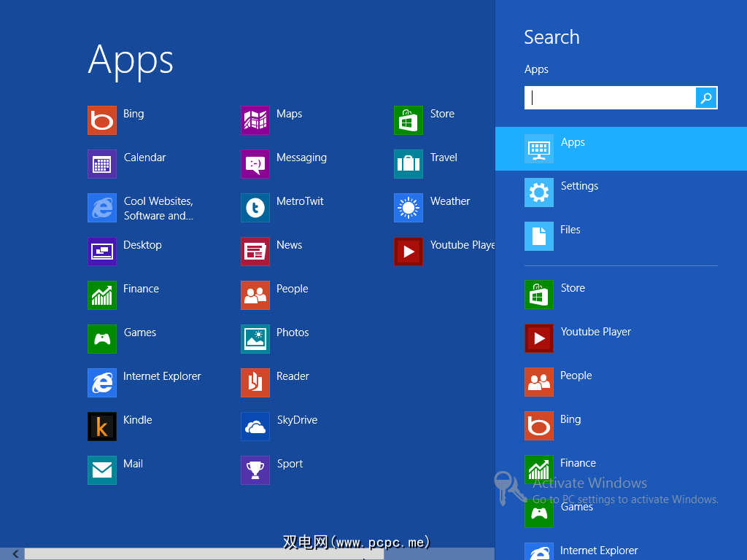The width and height of the screenshot is (747, 560).
Task: Click the Calendar app label
Action: point(145,157)
